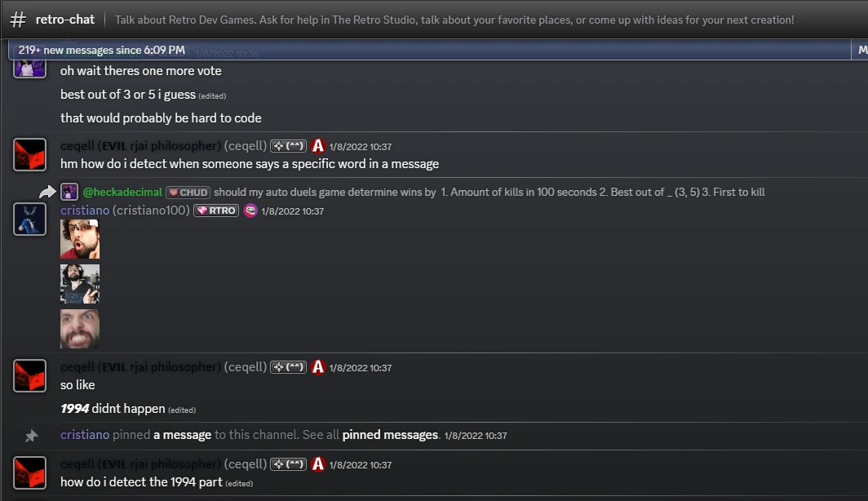Click the hashtag icon beside retro-chat
Viewport: 868px width, 501px height.
18,19
